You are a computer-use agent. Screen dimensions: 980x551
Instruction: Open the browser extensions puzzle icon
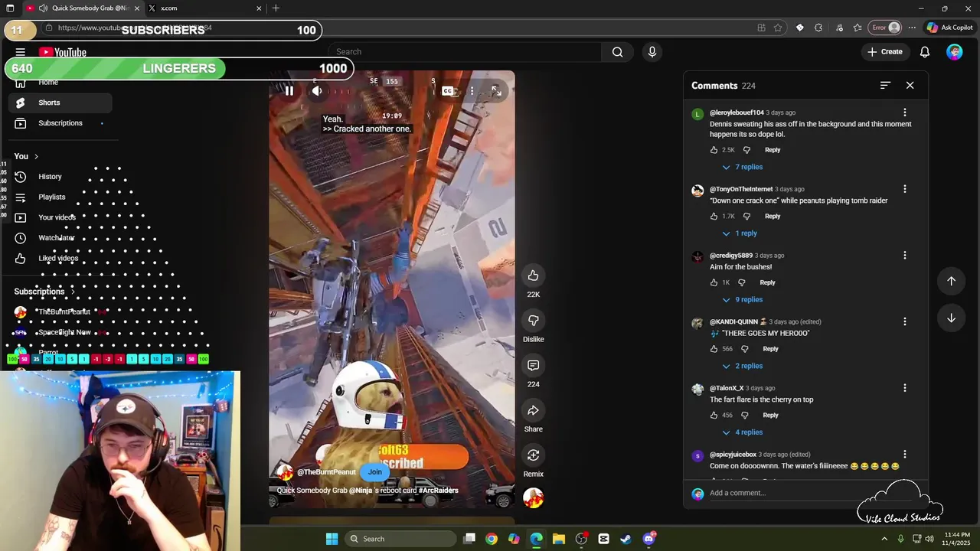point(818,28)
